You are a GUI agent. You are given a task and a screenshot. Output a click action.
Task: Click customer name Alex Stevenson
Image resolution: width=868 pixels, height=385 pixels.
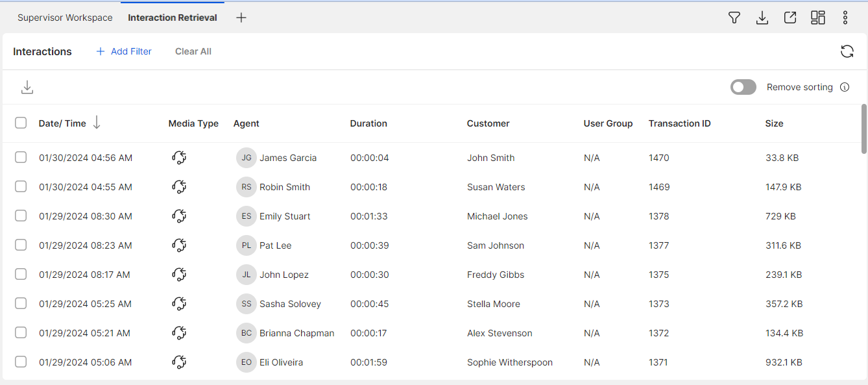(x=500, y=333)
